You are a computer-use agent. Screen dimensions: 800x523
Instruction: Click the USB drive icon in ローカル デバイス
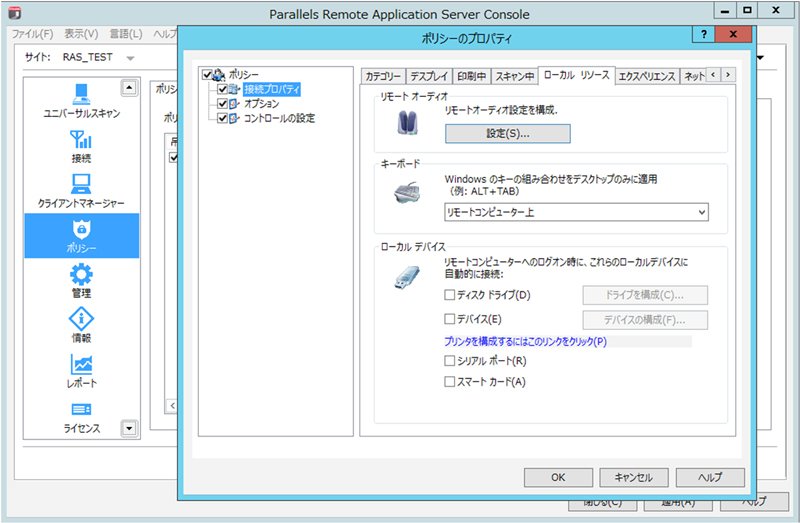coord(407,277)
